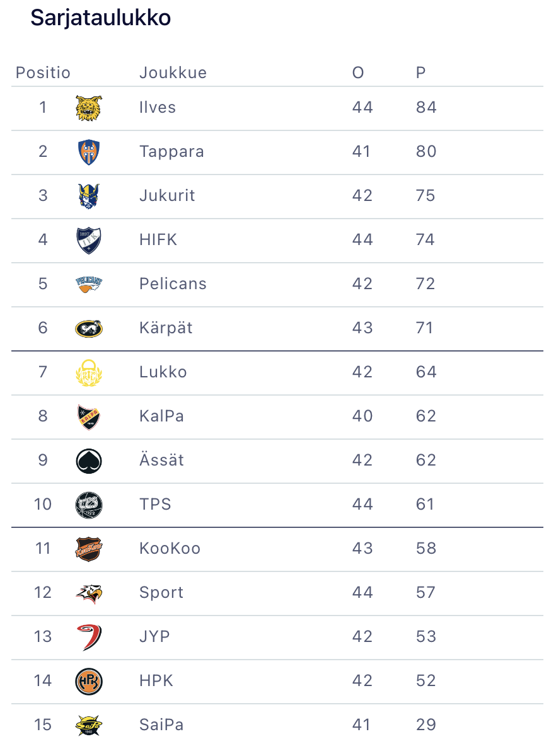Click the KooKoo orange logo

(88, 549)
